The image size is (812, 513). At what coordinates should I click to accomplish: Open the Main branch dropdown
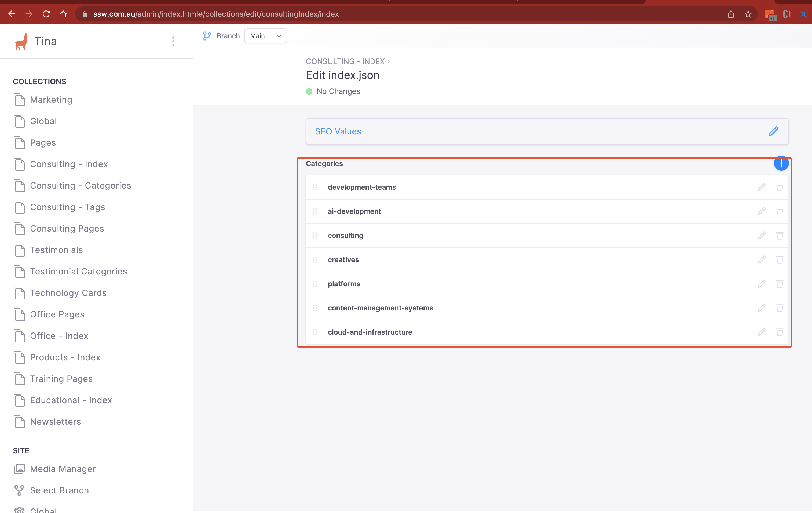coord(265,36)
